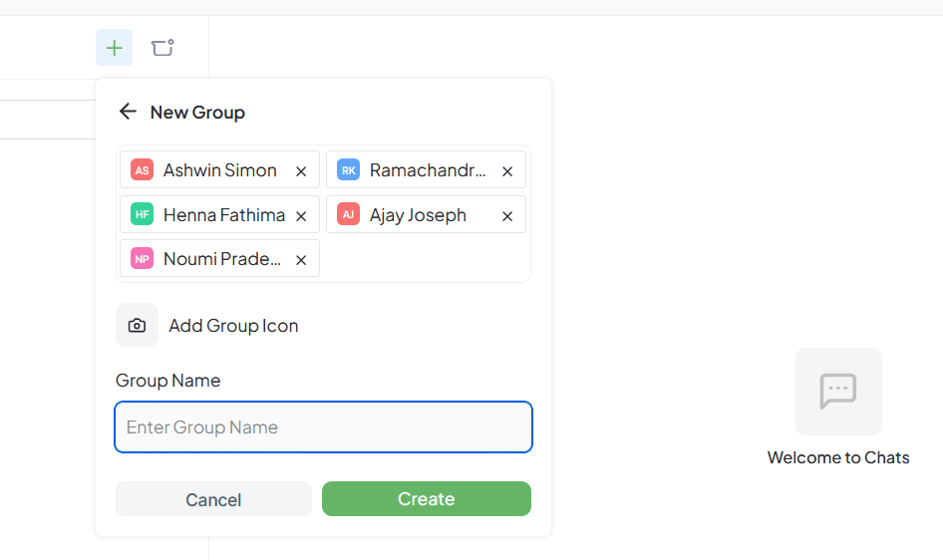Click the Add Group Icon label
This screenshot has height=560, width=943.
pos(233,326)
